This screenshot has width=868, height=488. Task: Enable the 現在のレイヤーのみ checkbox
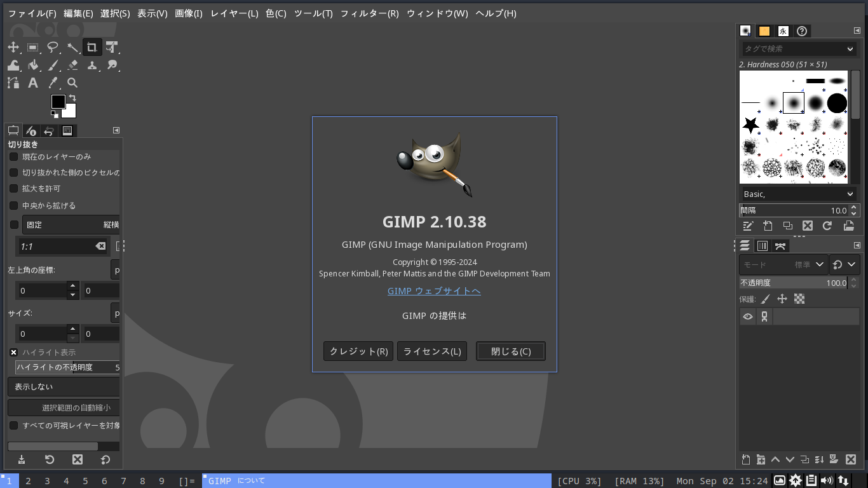coord(13,157)
